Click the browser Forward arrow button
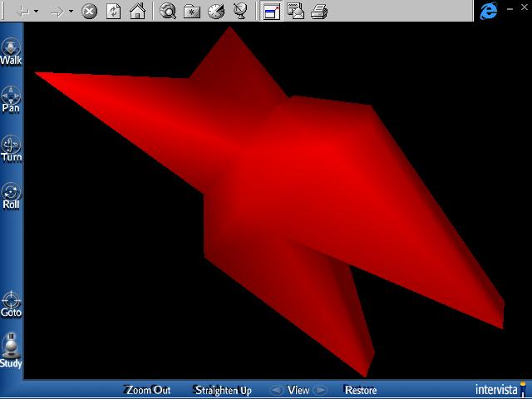 coord(57,12)
